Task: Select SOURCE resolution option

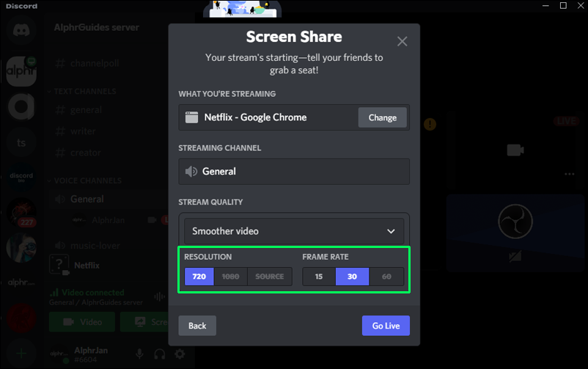Action: tap(270, 277)
